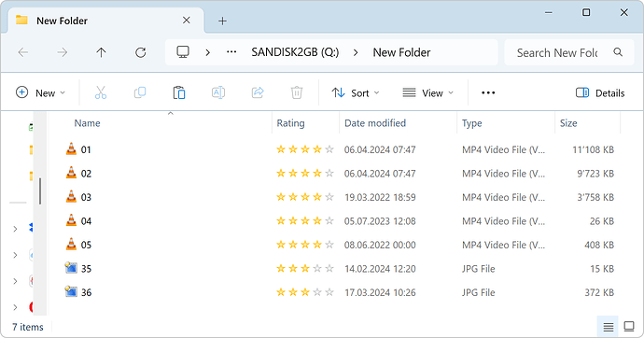Viewport: 644px width, 338px height.
Task: Select the image icon of file 36
Action: tap(71, 292)
